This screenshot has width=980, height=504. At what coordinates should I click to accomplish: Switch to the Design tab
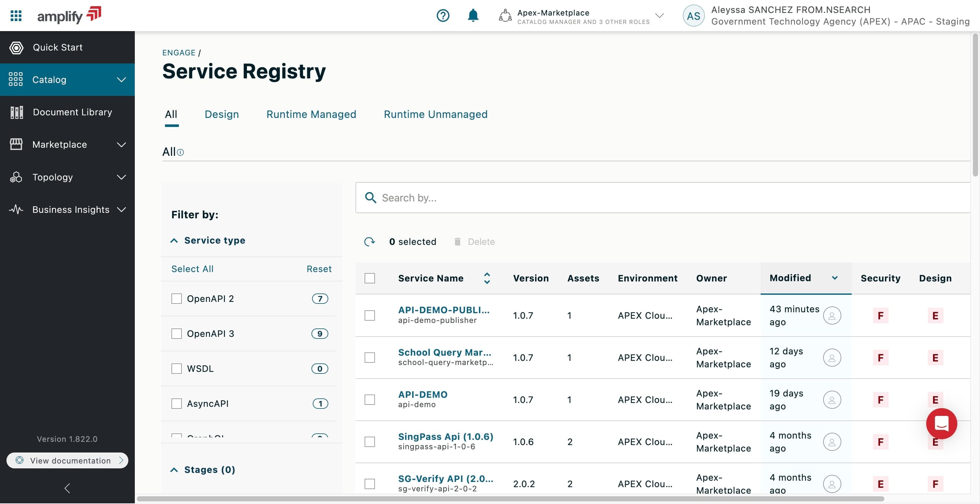click(x=222, y=114)
